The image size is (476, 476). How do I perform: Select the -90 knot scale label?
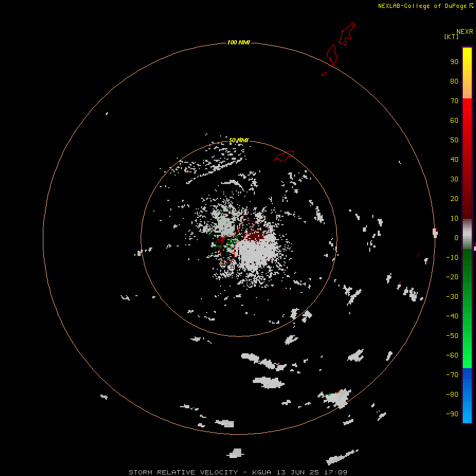click(x=452, y=414)
